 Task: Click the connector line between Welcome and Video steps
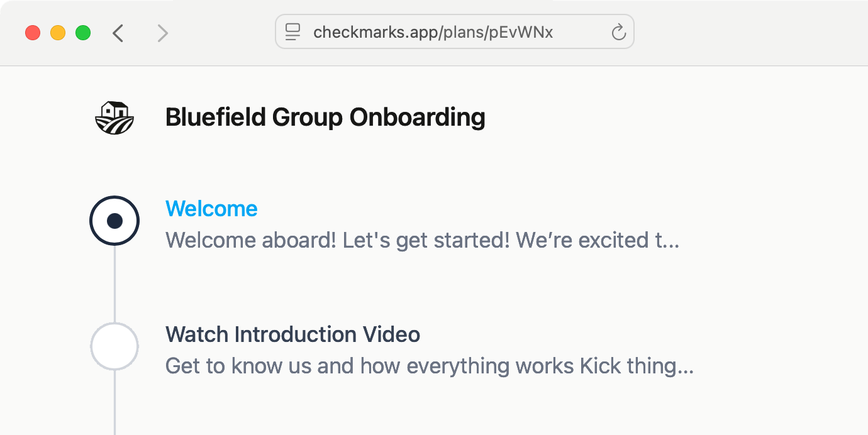pos(114,283)
